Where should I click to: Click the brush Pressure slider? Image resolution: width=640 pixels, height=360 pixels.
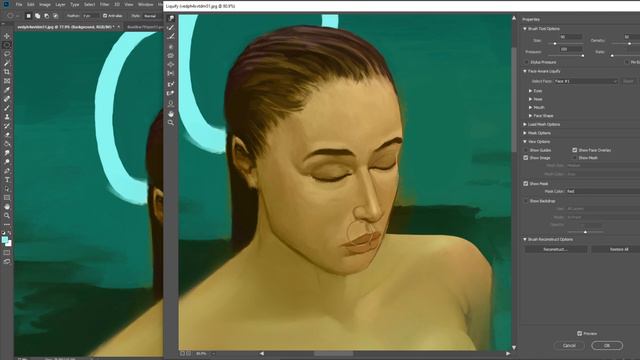(x=566, y=56)
